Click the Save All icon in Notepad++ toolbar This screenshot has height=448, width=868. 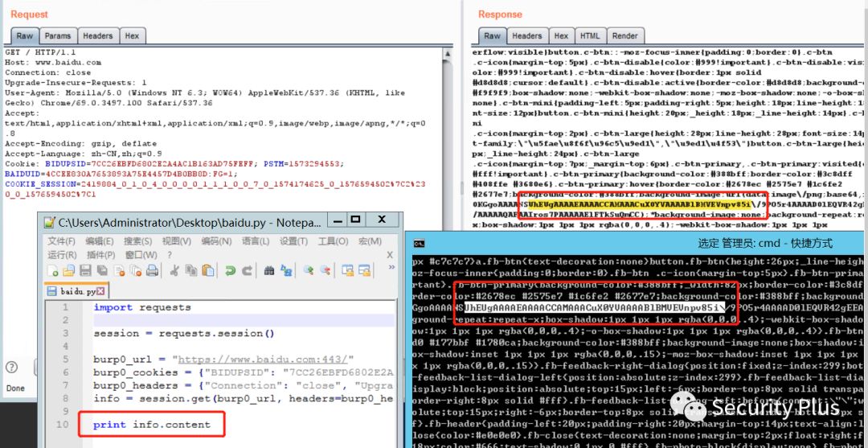point(102,270)
